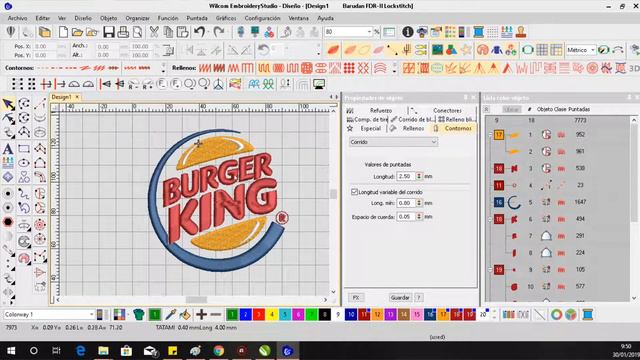This screenshot has height=360, width=640.
Task: Click the Windows Start button
Action: [11, 351]
